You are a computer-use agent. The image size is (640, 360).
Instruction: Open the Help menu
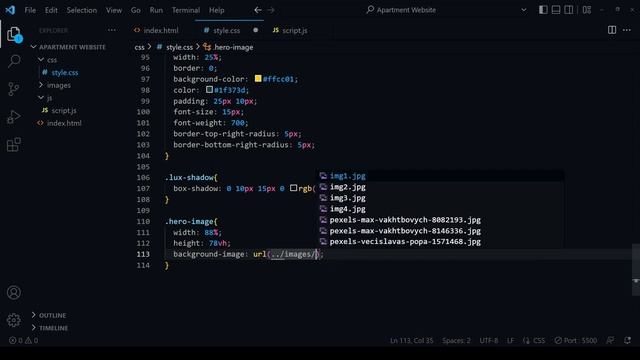pyautogui.click(x=217, y=10)
